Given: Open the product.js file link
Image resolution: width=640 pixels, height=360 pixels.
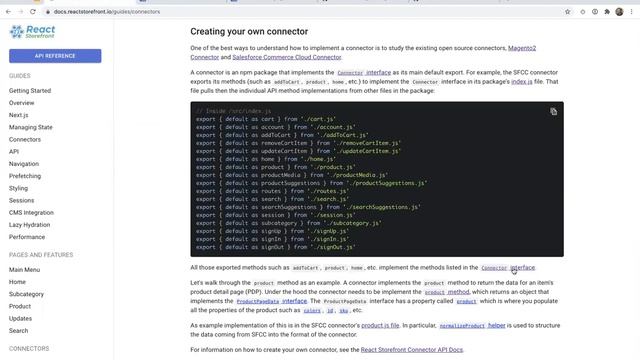Looking at the screenshot, I should coord(380,326).
